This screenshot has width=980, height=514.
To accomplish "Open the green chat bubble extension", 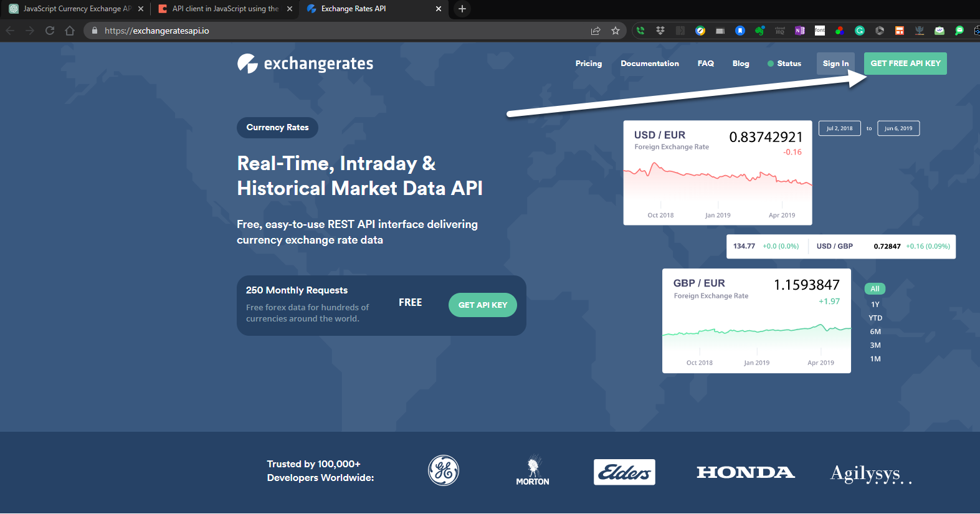I will tap(959, 31).
